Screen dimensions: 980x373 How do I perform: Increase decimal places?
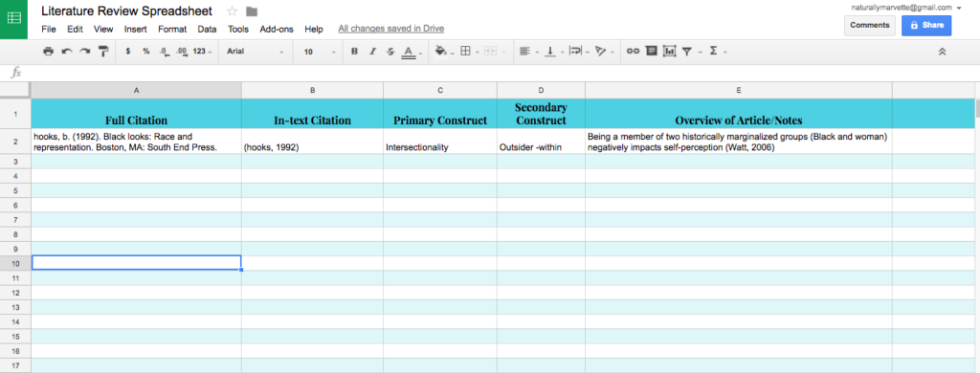point(182,52)
